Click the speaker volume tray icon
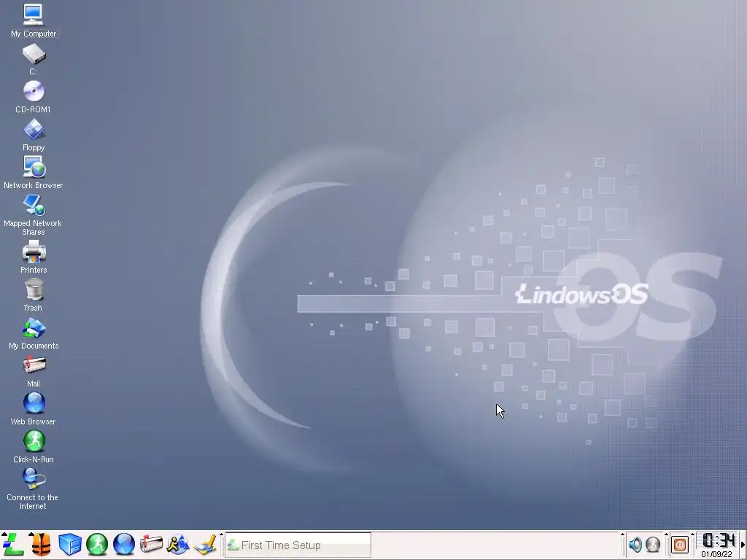The image size is (747, 560). pyautogui.click(x=635, y=544)
